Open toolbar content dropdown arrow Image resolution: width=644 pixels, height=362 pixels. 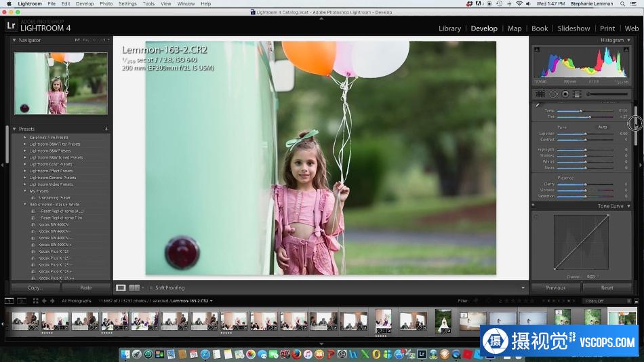tap(523, 288)
